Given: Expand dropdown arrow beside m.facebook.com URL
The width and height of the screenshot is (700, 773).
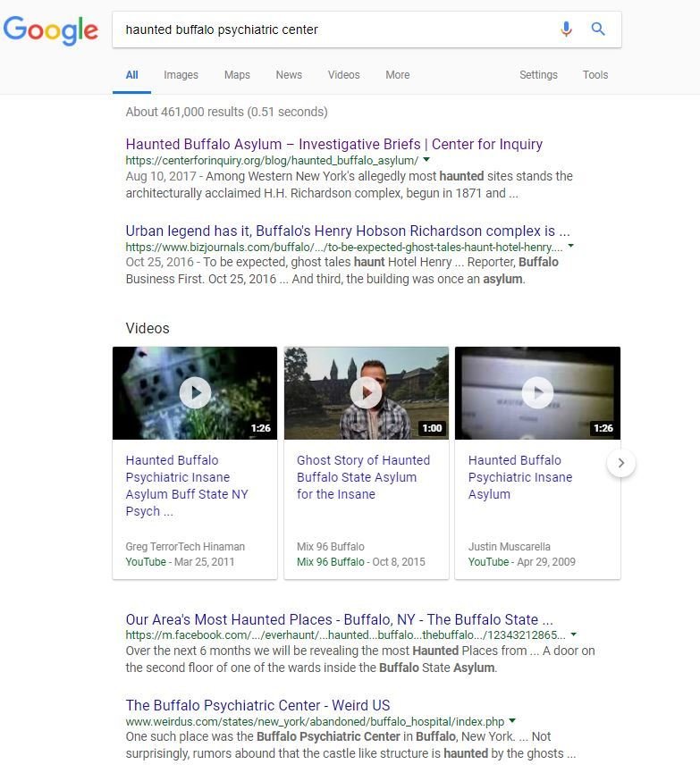Looking at the screenshot, I should click(574, 634).
